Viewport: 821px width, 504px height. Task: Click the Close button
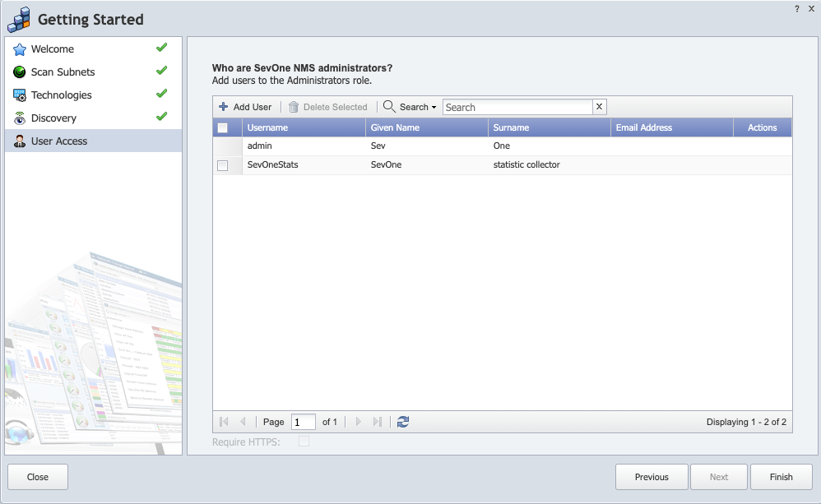[38, 477]
